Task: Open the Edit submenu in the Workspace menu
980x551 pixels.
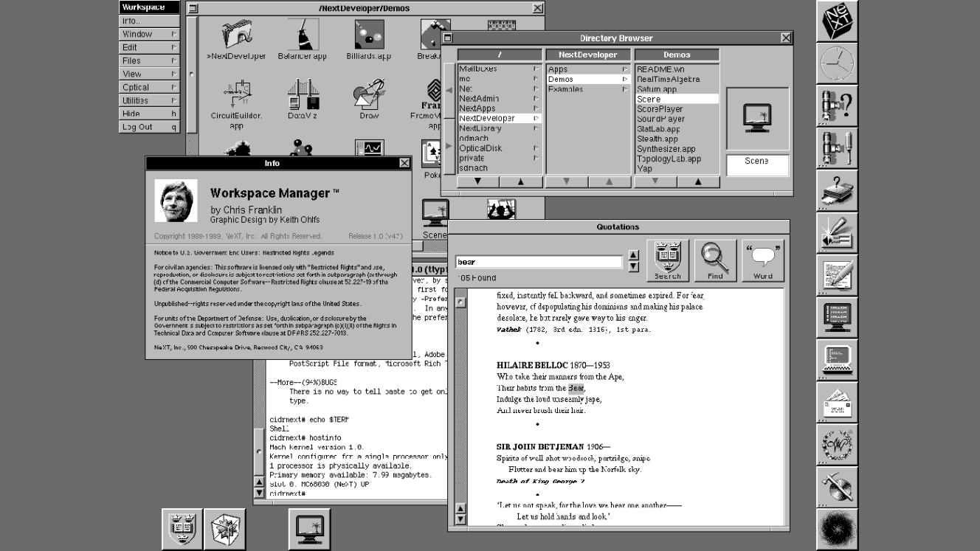Action: (x=150, y=47)
